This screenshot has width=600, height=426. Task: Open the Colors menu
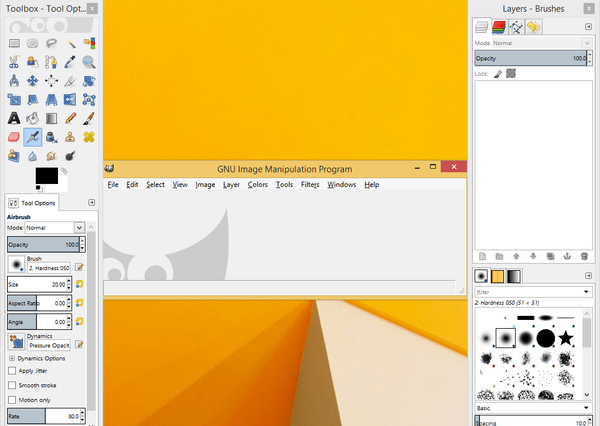(258, 184)
